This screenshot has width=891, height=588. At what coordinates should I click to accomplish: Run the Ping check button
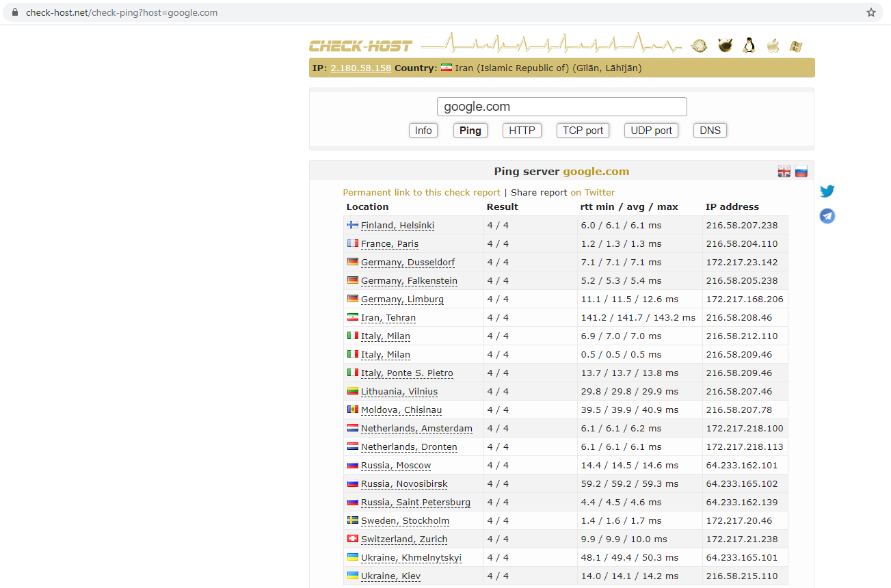coord(470,131)
